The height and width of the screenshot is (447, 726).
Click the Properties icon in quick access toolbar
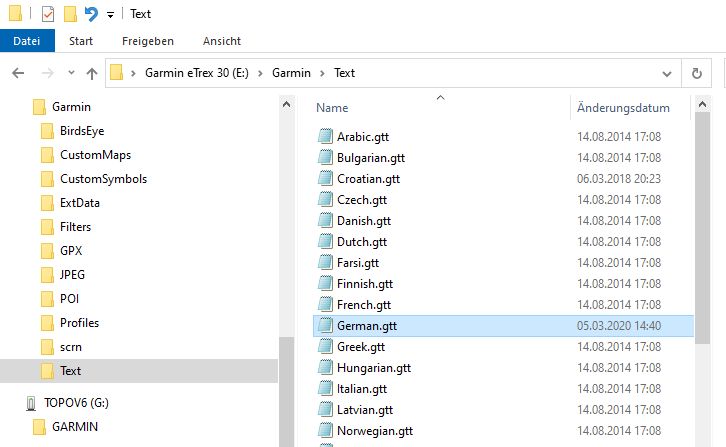(48, 14)
